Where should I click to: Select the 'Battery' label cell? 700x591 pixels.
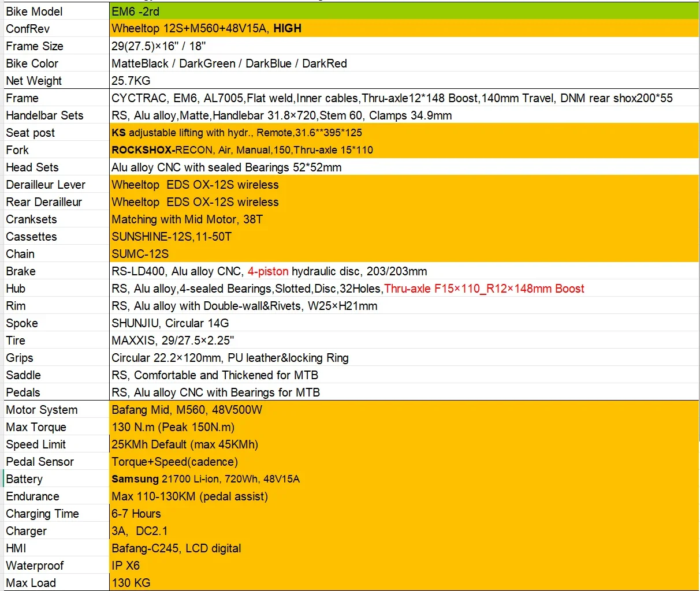tap(55, 479)
